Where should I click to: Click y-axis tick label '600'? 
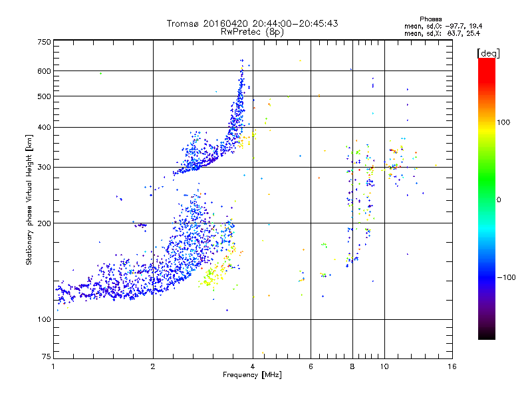pos(44,71)
